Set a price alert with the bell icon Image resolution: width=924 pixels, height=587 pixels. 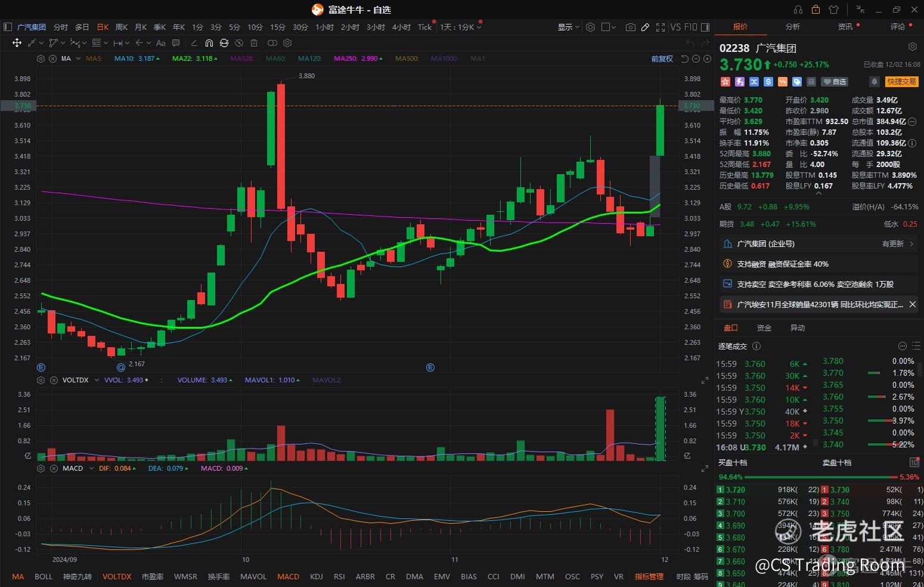pyautogui.click(x=875, y=82)
